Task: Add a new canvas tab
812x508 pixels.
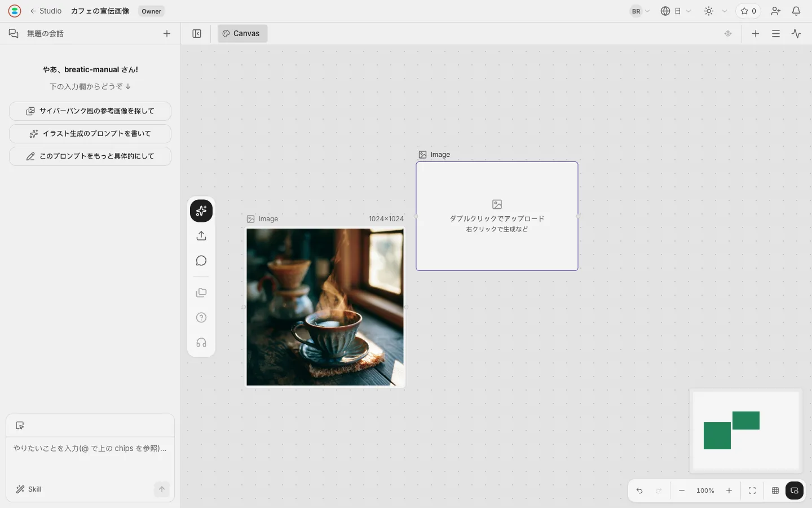Action: 756,33
